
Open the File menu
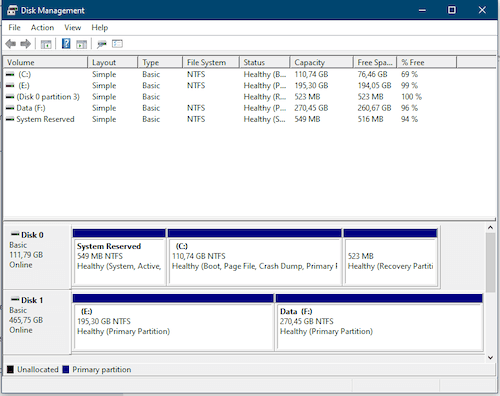point(14,28)
